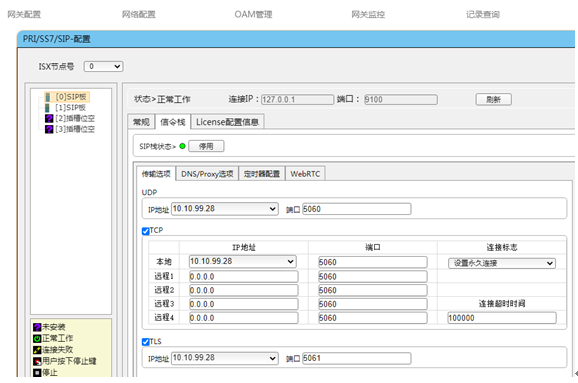Click the 连接超时时间 field 100000
The image size is (578, 383).
click(502, 318)
